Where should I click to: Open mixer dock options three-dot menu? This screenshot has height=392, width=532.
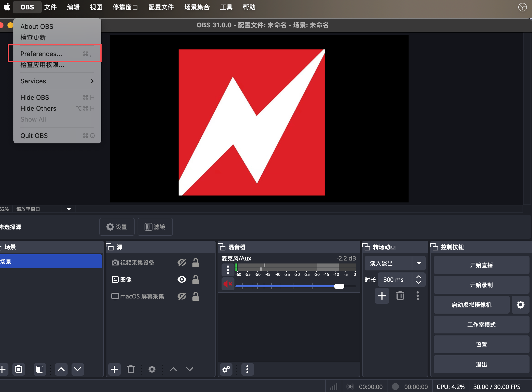[247, 369]
